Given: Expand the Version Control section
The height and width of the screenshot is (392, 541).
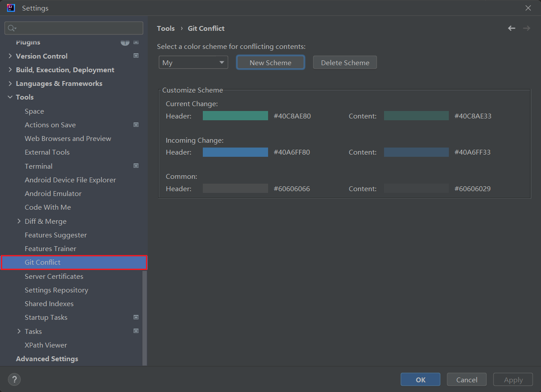Looking at the screenshot, I should (10, 56).
